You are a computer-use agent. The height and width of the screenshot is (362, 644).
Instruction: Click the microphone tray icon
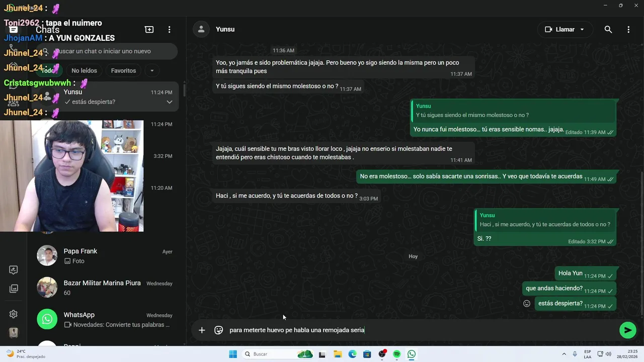(576, 354)
